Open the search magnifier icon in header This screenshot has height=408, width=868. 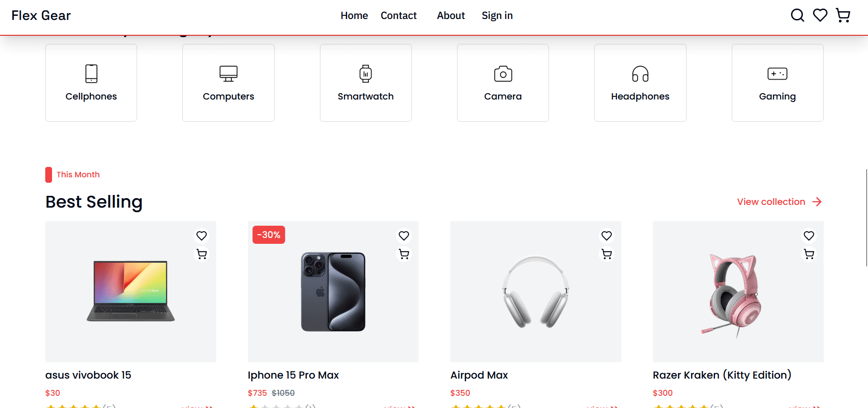[x=797, y=15]
